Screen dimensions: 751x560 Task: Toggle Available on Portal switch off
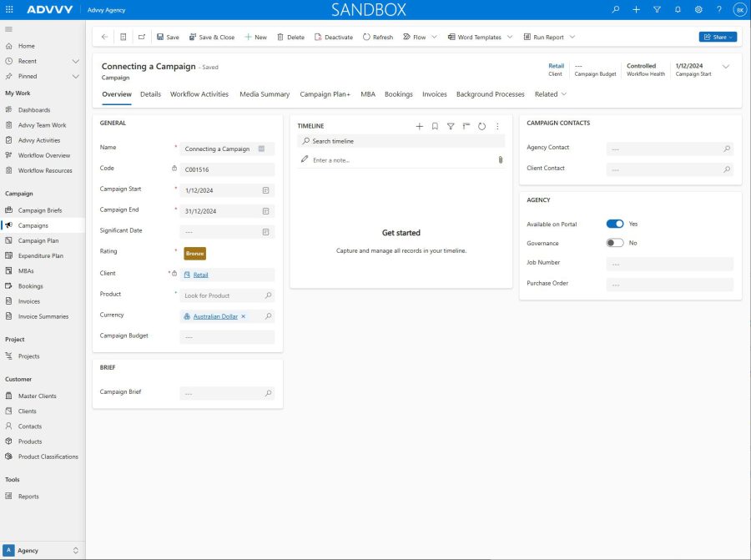615,224
